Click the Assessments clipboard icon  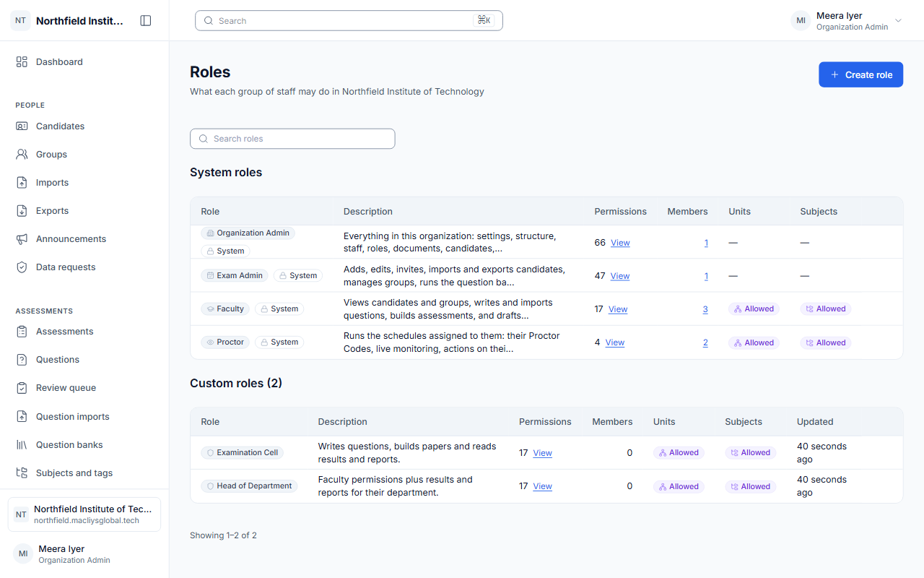tap(22, 332)
